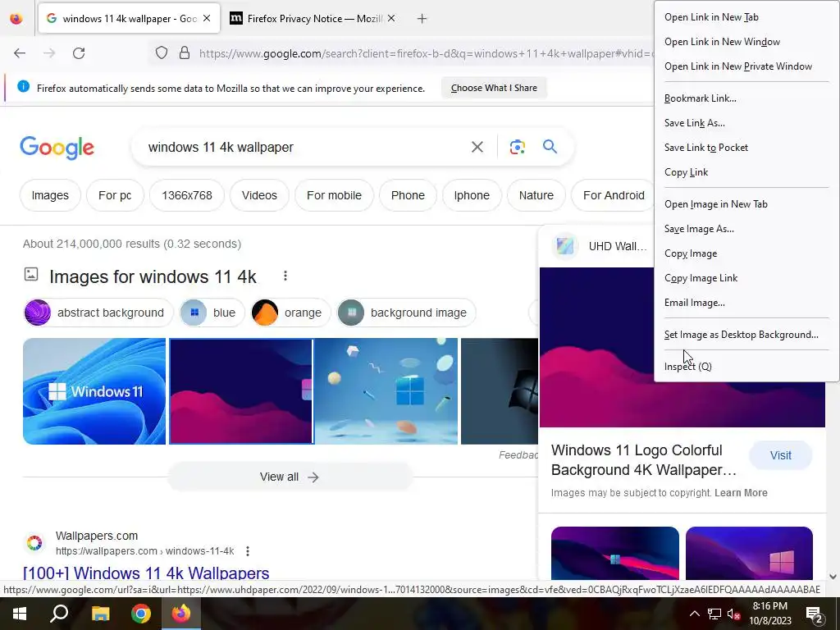Open the network status tray icon
The image size is (840, 630).
pyautogui.click(x=714, y=614)
